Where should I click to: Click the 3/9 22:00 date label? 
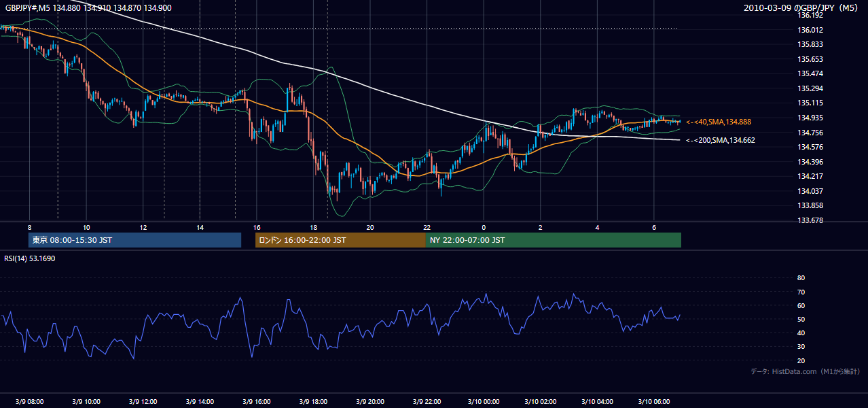pos(427,402)
